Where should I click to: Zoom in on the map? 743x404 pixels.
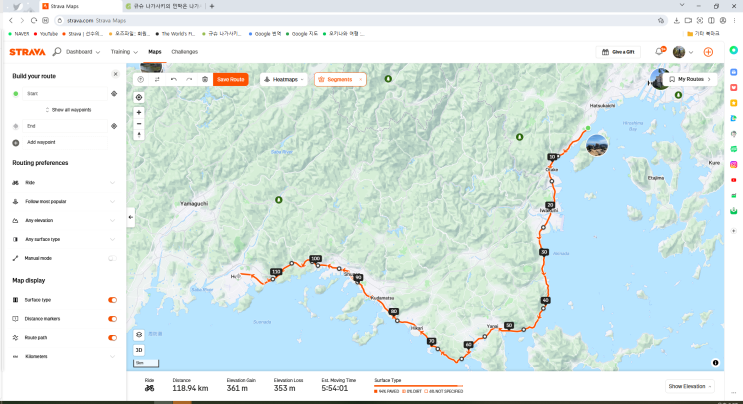[x=139, y=112]
